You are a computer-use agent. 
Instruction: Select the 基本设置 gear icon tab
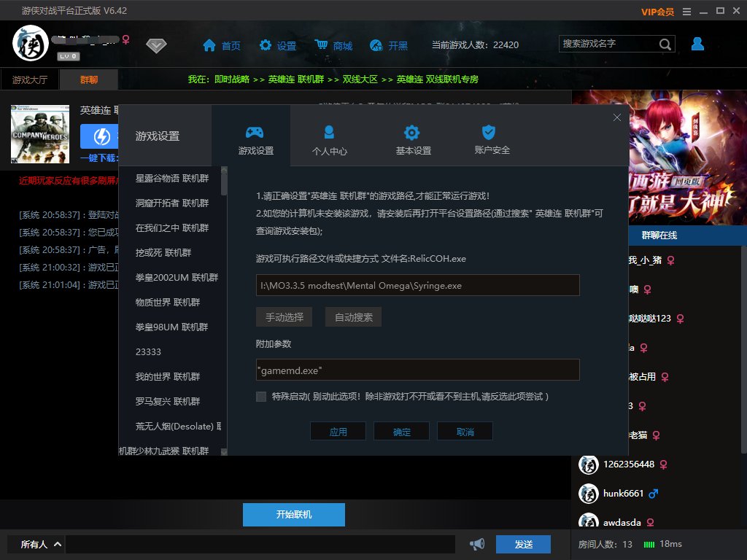pyautogui.click(x=413, y=141)
